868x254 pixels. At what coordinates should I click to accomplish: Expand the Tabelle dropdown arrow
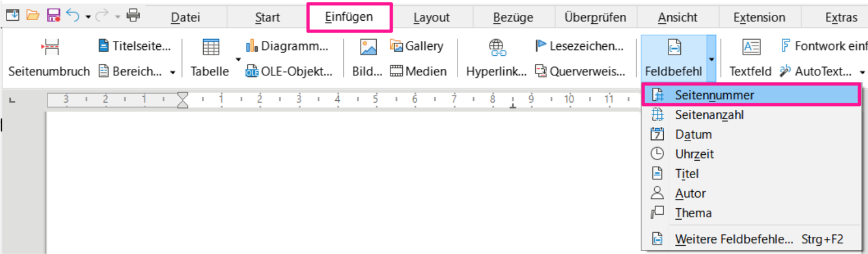pyautogui.click(x=238, y=59)
